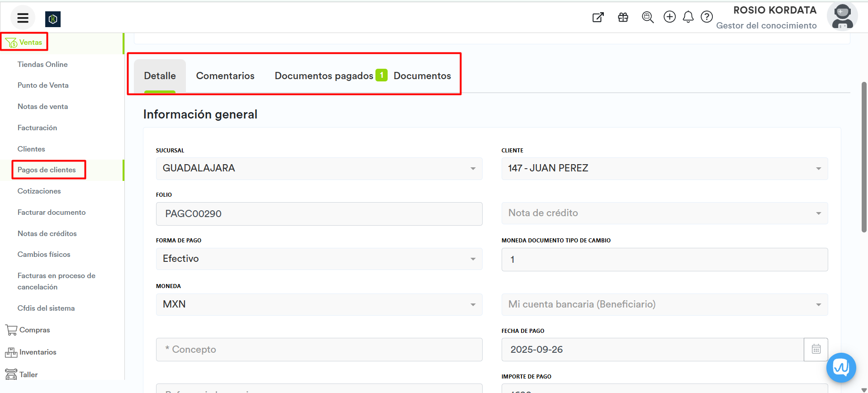The width and height of the screenshot is (868, 393).
Task: Expand the Cliente JUAN PEREZ dropdown
Action: [x=664, y=169]
